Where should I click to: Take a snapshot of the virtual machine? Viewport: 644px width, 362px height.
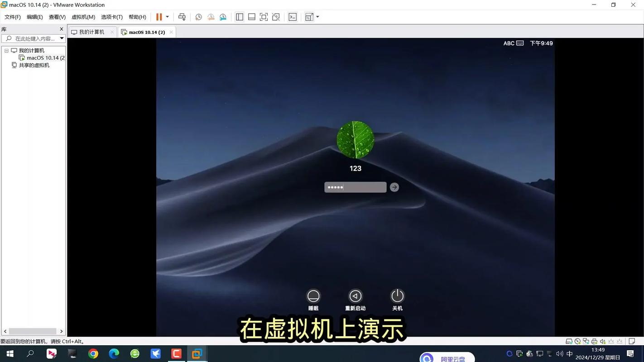(198, 17)
